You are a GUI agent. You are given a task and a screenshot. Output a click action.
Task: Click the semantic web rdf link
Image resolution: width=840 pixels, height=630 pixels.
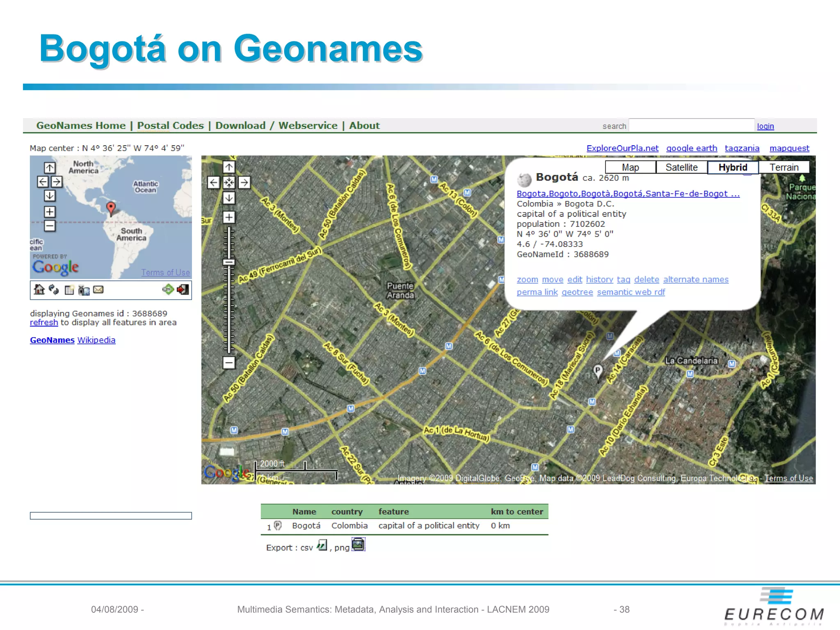(x=631, y=292)
